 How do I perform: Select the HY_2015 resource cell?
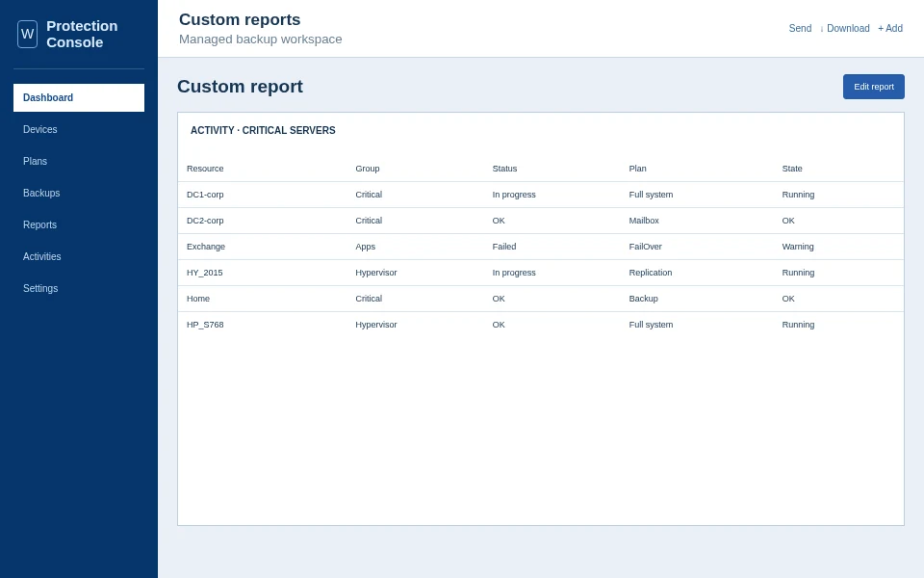point(204,273)
